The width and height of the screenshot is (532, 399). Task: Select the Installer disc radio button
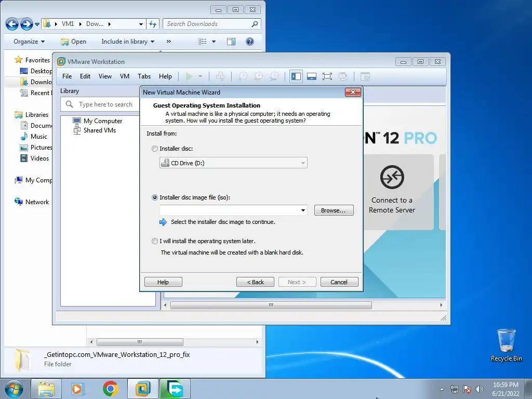[x=155, y=149]
